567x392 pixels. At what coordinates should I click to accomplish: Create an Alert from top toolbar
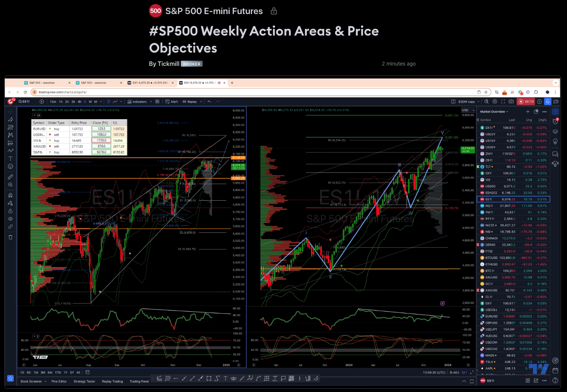tap(172, 101)
